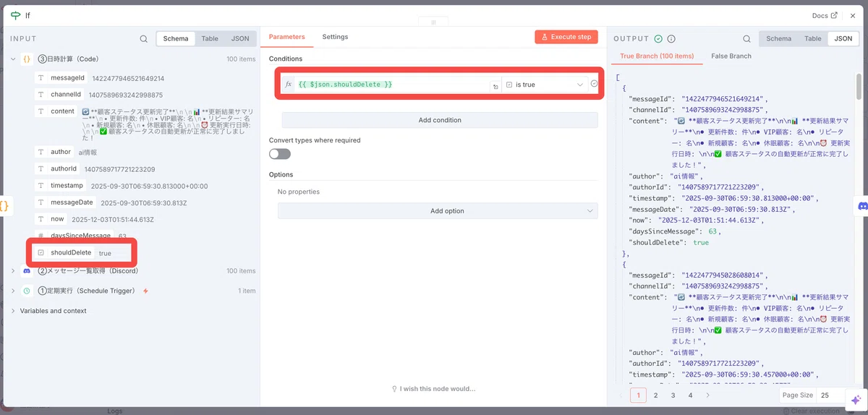
Task: Switch OUTPUT view to Table
Action: [x=813, y=39]
